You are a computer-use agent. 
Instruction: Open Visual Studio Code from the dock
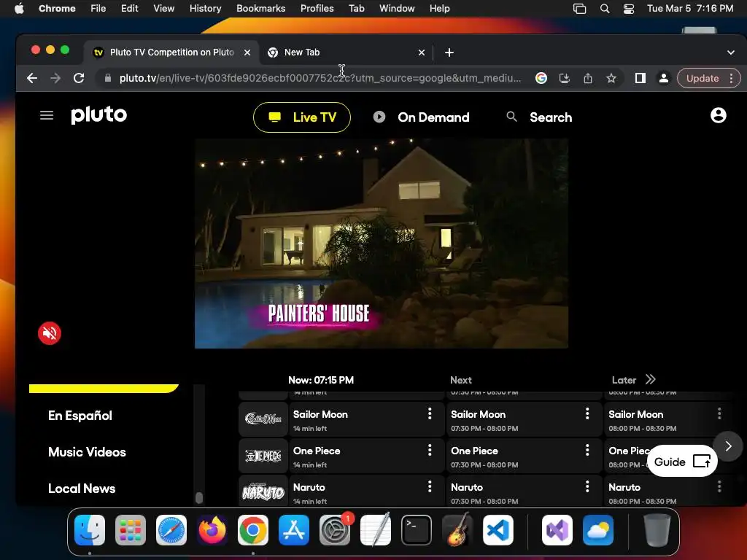coord(498,530)
